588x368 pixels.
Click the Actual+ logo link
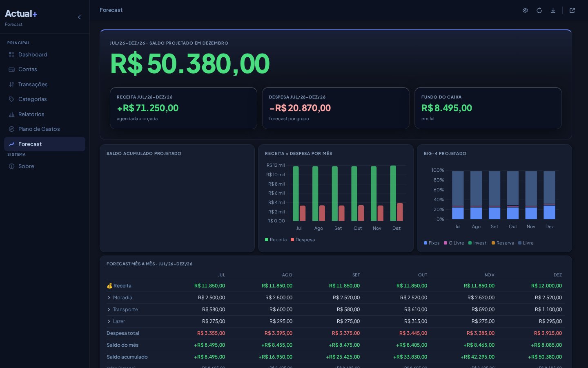[x=21, y=14]
